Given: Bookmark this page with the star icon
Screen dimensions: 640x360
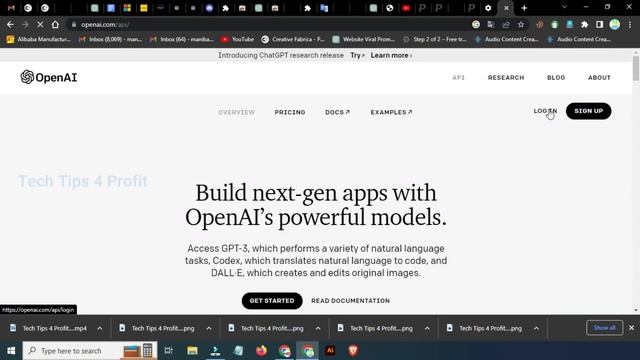Looking at the screenshot, I should 521,24.
